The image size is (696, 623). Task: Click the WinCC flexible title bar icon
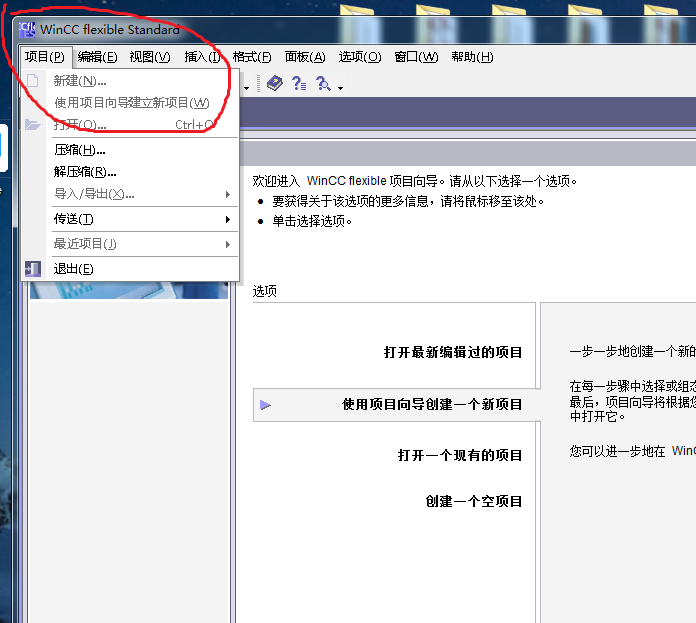28,29
